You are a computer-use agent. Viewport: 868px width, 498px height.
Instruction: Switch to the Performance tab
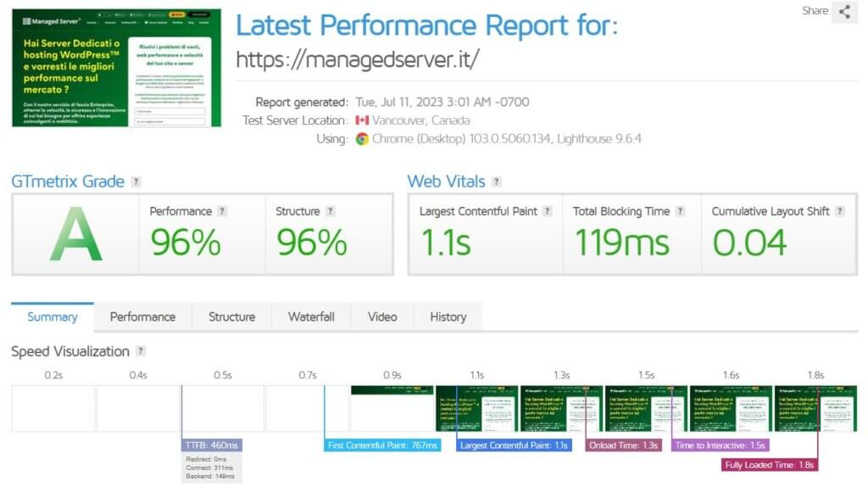point(142,316)
